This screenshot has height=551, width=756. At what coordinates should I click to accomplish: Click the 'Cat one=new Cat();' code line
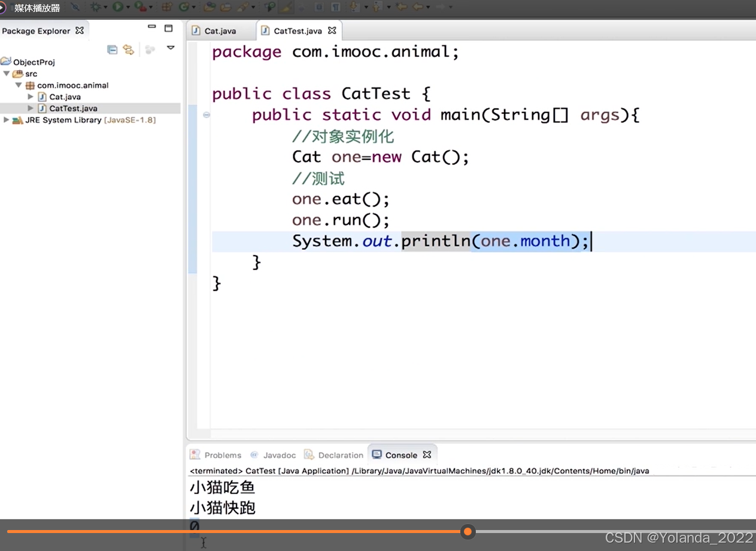(381, 157)
